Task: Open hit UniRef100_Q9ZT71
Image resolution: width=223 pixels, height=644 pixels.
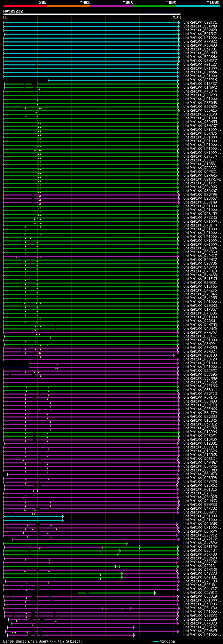Action: click(200, 22)
